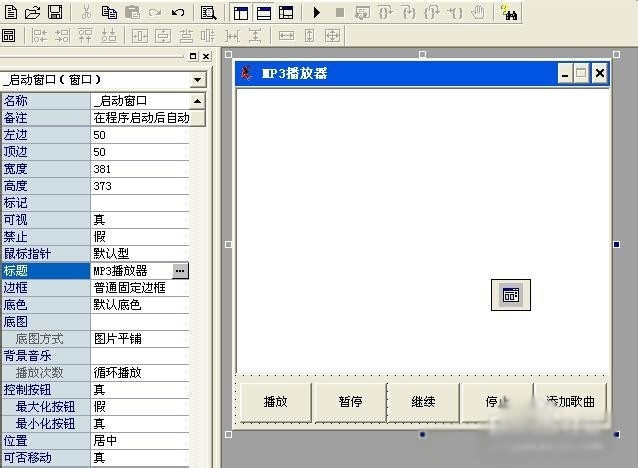Click the 添加歌曲 button on the form
This screenshot has height=468, width=638.
(x=570, y=402)
